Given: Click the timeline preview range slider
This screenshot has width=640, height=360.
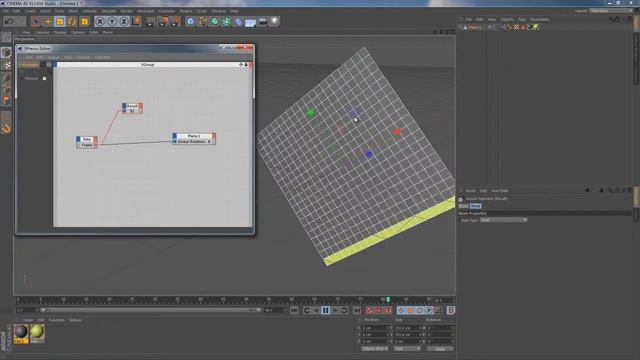Looking at the screenshot, I should pyautogui.click(x=150, y=310).
